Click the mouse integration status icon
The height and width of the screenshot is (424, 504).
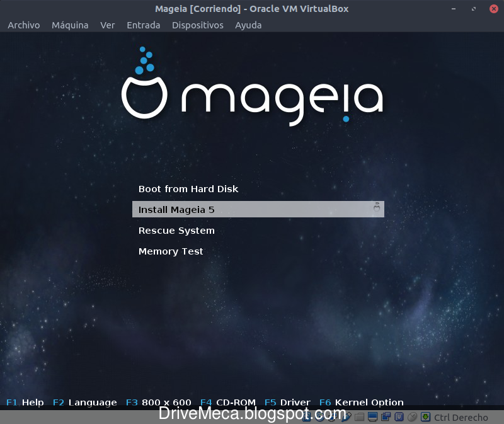click(411, 417)
